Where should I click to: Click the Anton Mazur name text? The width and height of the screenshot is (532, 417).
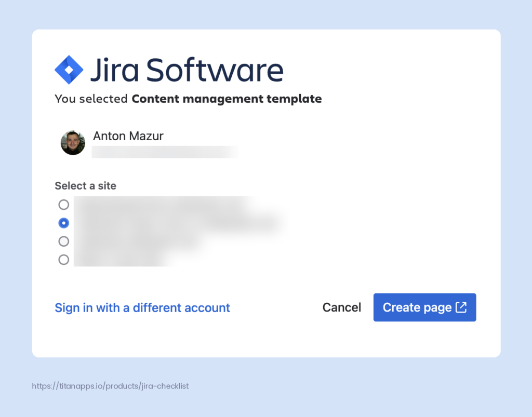(128, 136)
